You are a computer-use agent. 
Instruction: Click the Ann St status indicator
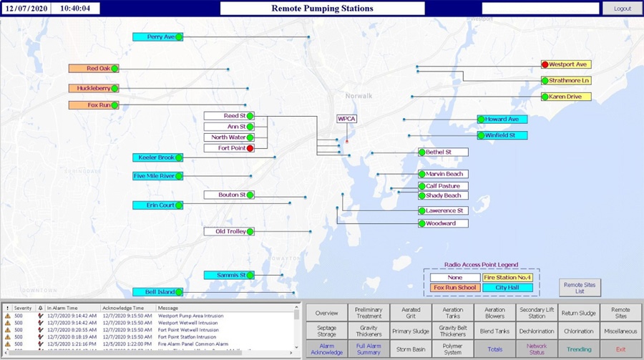click(250, 127)
